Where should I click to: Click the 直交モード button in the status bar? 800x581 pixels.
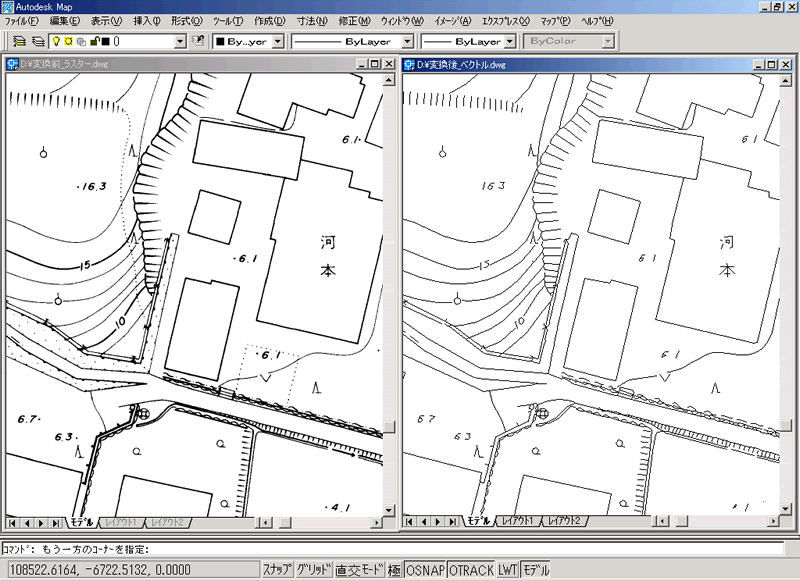pos(359,570)
